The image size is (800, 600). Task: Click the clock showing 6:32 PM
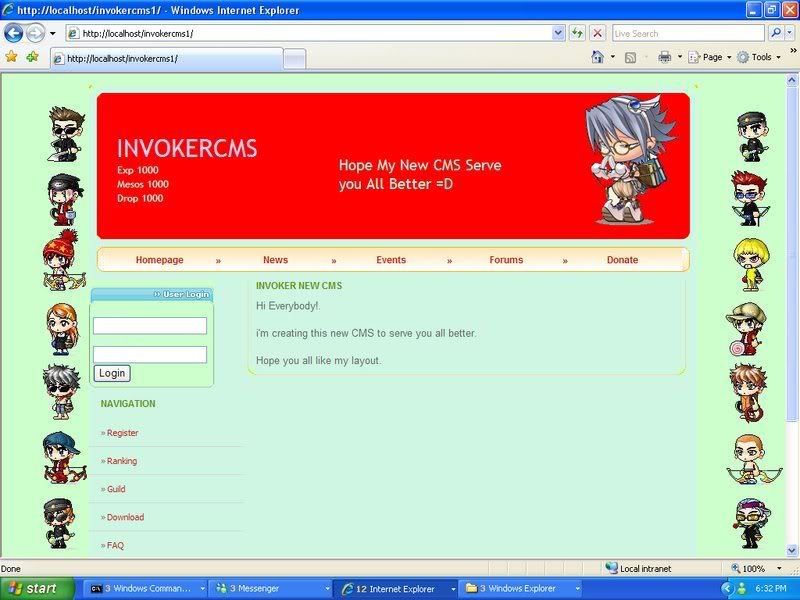(770, 589)
